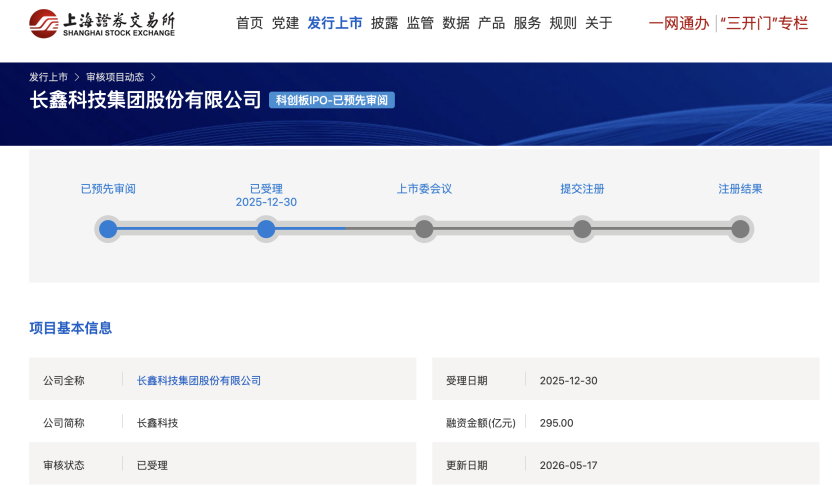Viewport: 832px width, 486px height.
Task: Click the 项目基本信息 section heading
Action: (71, 328)
